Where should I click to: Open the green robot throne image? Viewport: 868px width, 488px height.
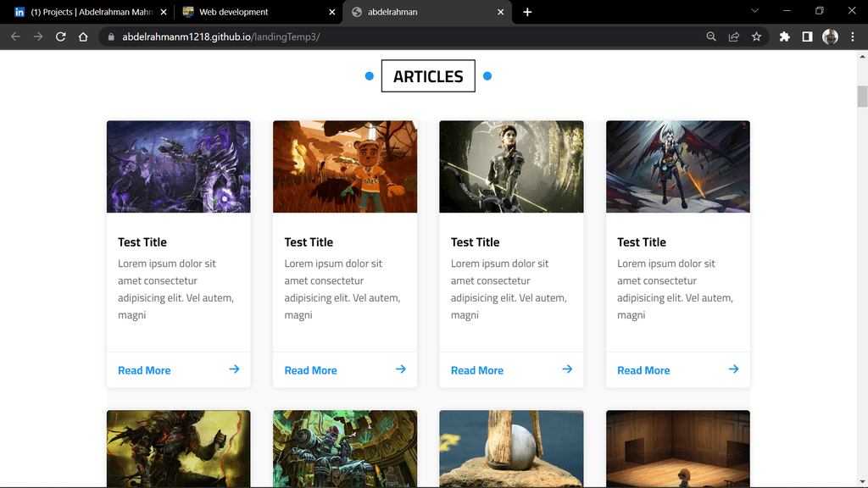(x=345, y=448)
